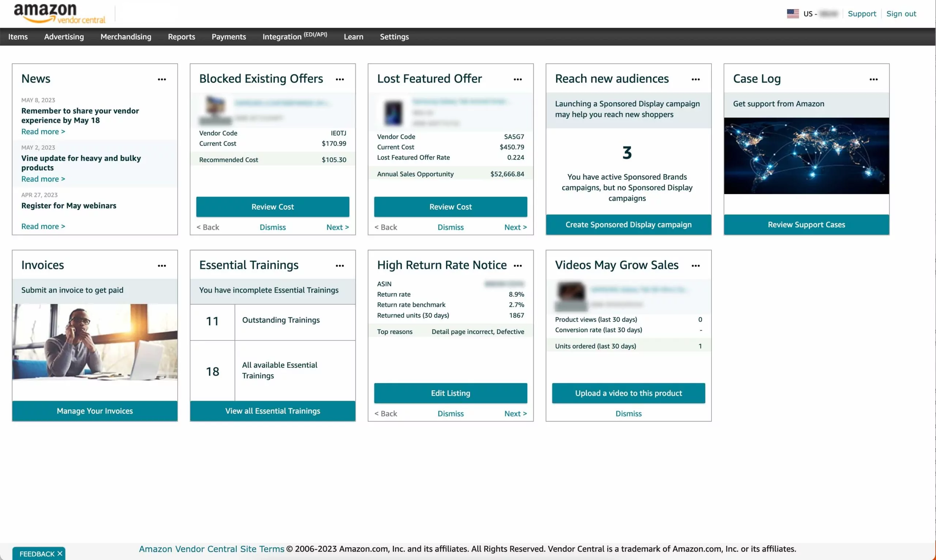Click the US flag icon
Viewport: 936px width, 560px height.
(792, 13)
